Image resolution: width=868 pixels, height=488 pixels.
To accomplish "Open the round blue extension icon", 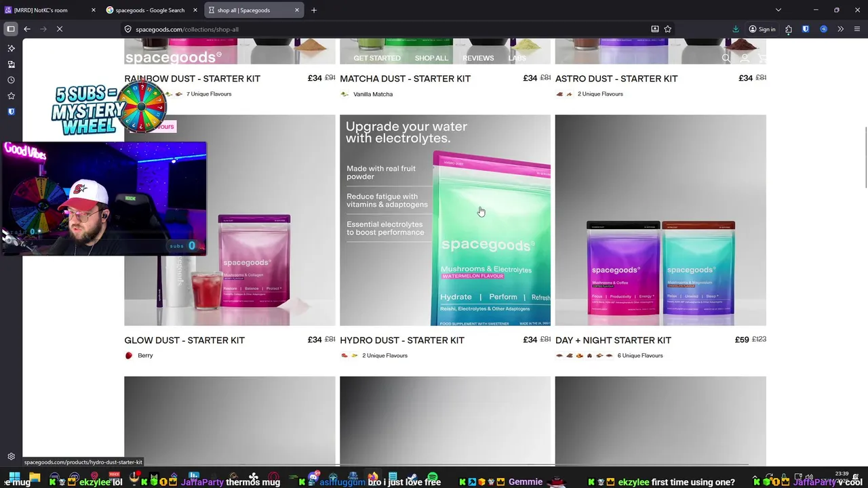I will pos(823,29).
